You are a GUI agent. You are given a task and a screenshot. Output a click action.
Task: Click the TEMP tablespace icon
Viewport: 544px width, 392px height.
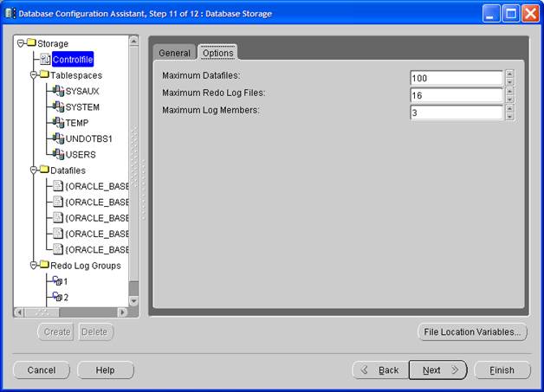click(x=58, y=123)
